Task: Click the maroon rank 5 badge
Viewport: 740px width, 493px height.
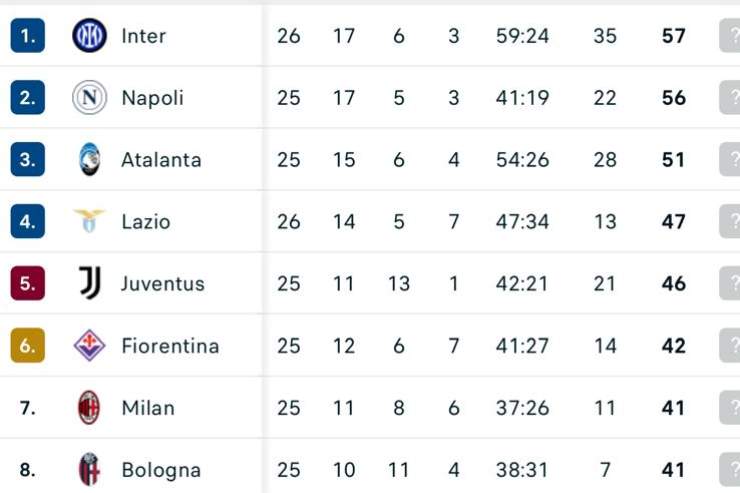Action: (27, 284)
